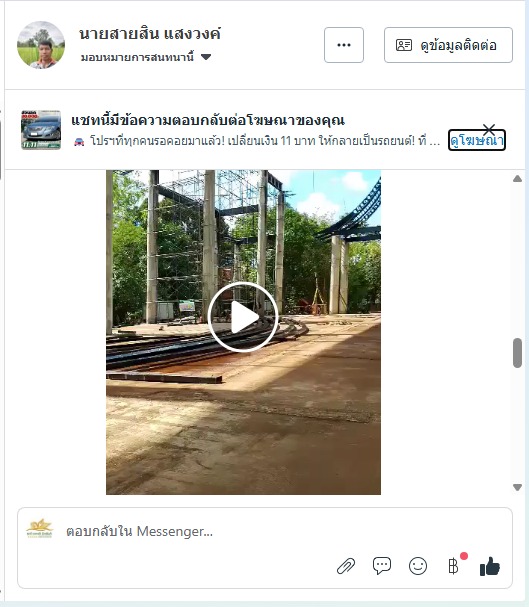The width and height of the screenshot is (529, 607).
Task: Click the chat scrollbar thumb
Action: point(517,353)
